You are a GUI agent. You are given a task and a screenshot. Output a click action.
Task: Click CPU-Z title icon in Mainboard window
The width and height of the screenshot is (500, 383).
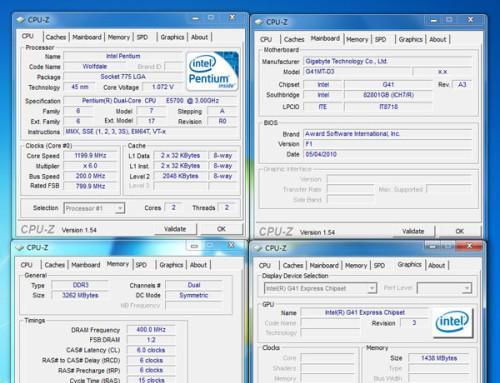click(259, 22)
